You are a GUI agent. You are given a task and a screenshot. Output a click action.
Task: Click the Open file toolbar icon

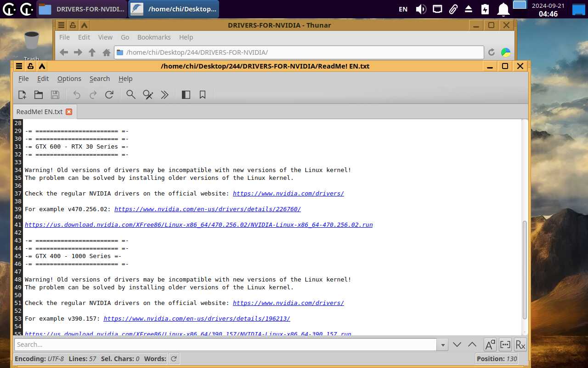pyautogui.click(x=39, y=95)
